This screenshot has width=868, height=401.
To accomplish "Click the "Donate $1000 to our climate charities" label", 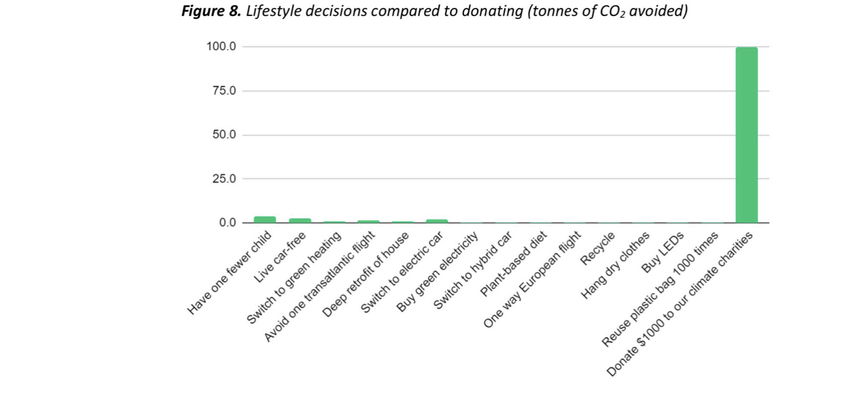I will click(x=680, y=304).
